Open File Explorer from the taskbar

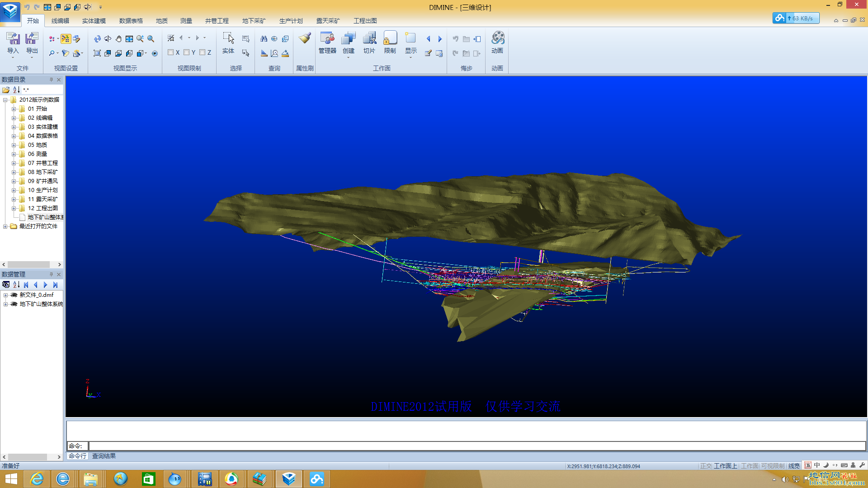[x=91, y=479]
